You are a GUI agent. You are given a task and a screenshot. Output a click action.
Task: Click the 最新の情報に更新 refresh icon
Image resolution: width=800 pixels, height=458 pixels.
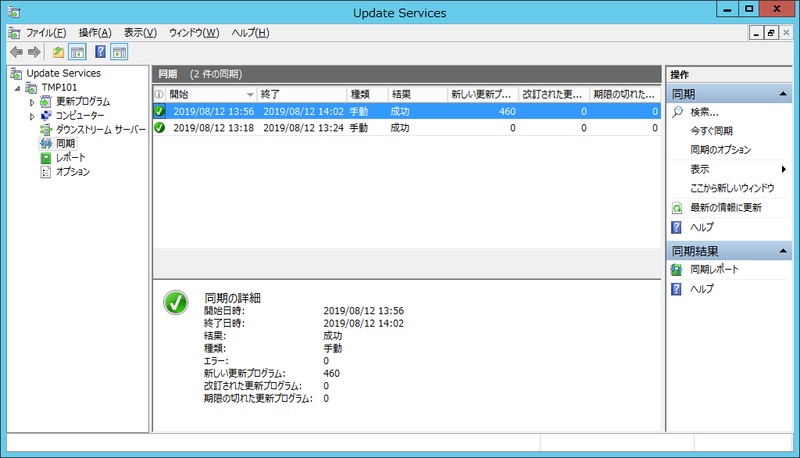click(677, 208)
